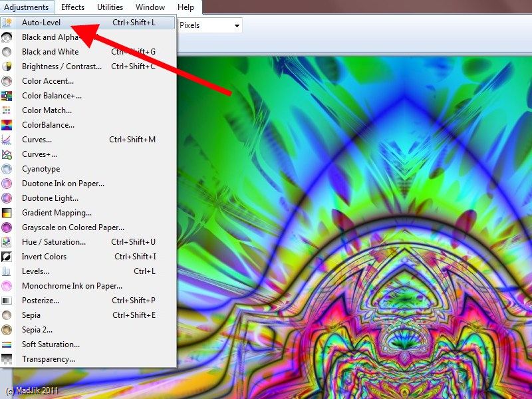This screenshot has width=532, height=399.
Task: Open the Help menu
Action: click(186, 7)
